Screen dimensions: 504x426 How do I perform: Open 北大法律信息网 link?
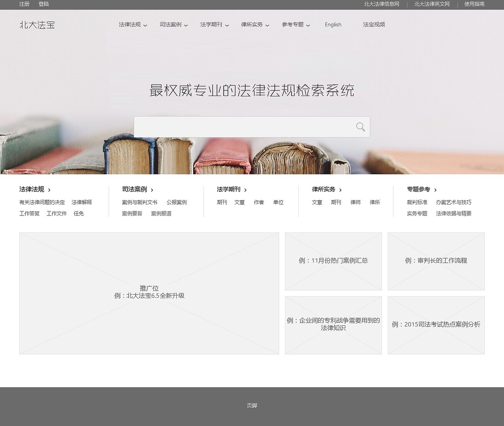(382, 4)
